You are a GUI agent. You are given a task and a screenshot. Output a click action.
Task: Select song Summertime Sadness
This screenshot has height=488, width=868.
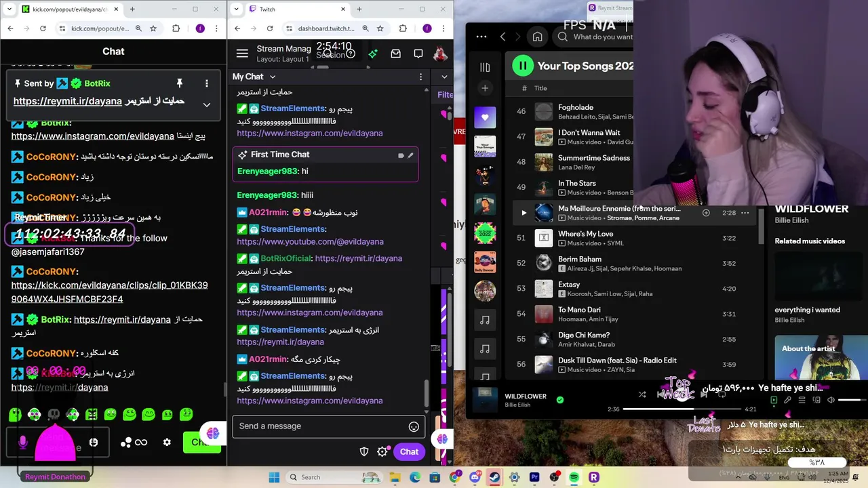[x=593, y=158]
